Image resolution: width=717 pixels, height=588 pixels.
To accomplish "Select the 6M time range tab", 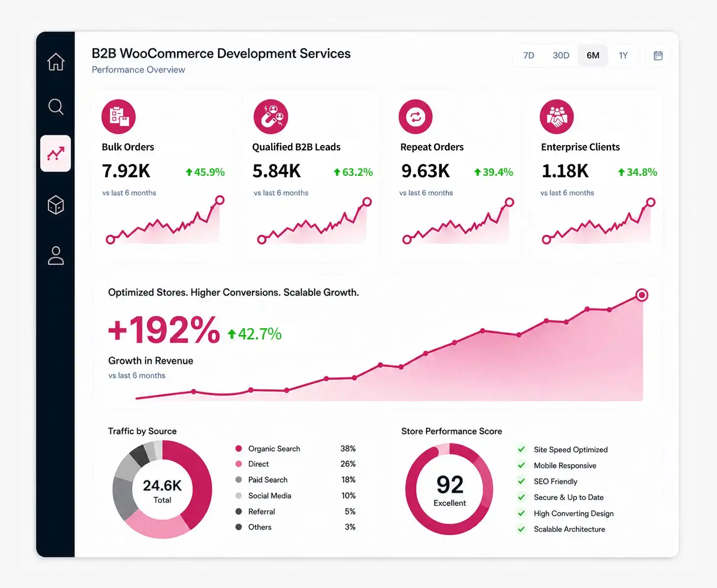I will (593, 55).
